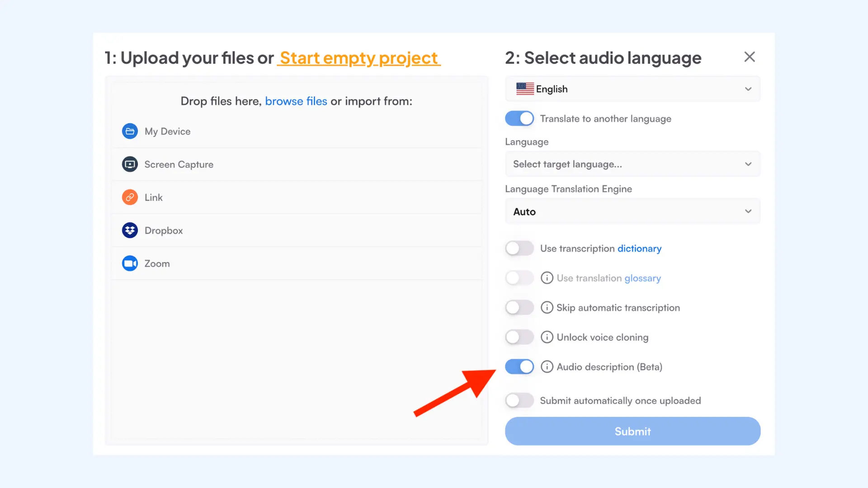Click the US flag icon beside English
The image size is (868, 488).
524,89
